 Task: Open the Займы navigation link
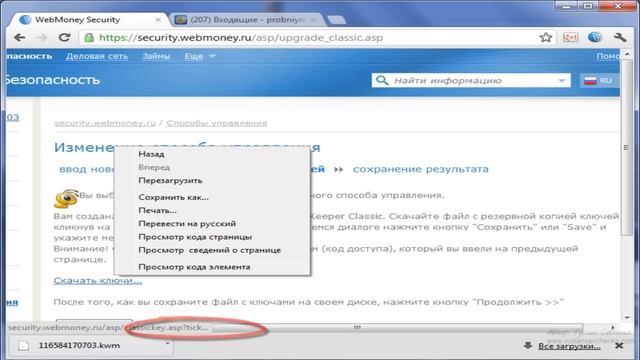[x=156, y=56]
